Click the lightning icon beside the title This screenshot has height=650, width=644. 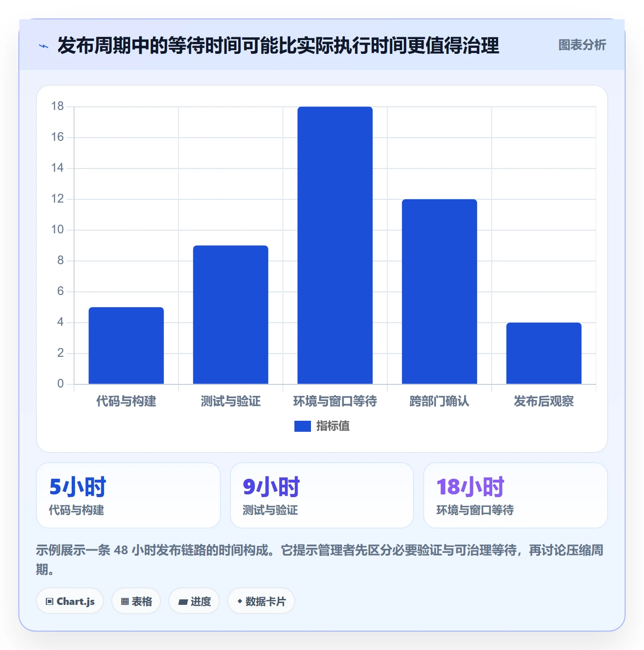point(44,46)
